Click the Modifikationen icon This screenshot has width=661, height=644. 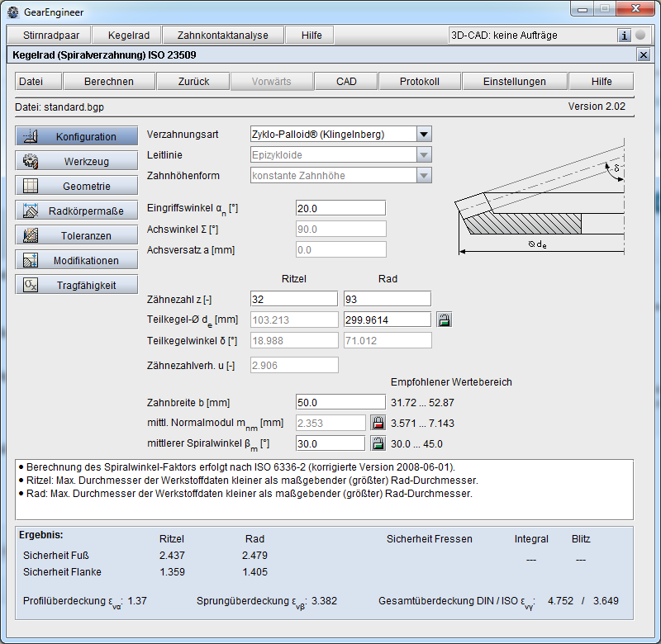tap(31, 260)
